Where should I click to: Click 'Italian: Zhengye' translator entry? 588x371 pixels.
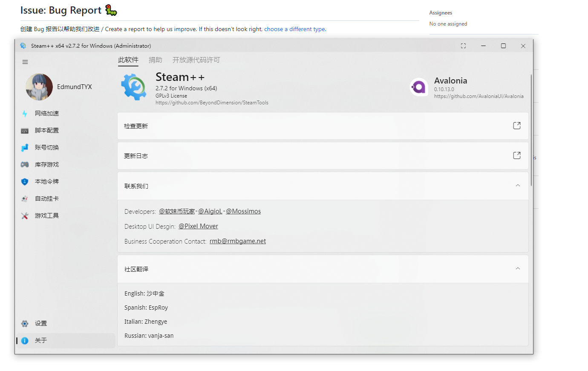coord(146,322)
